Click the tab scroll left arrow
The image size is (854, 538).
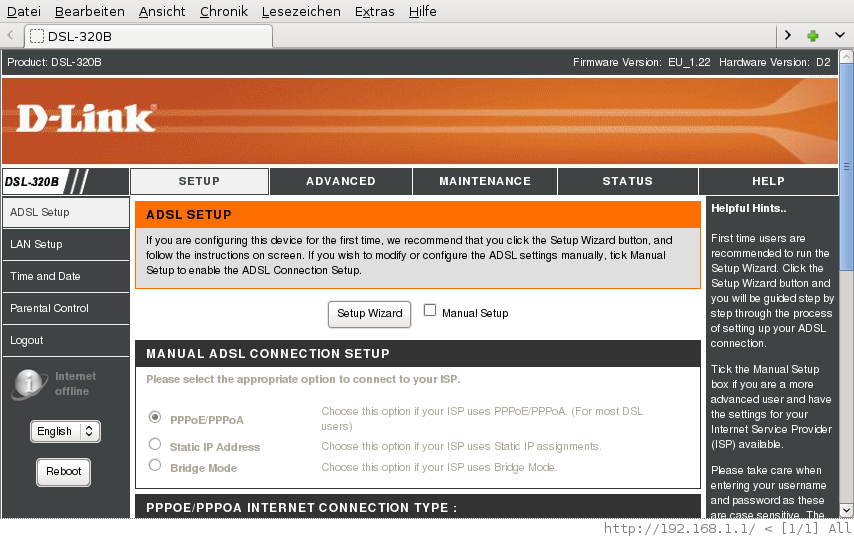10,36
